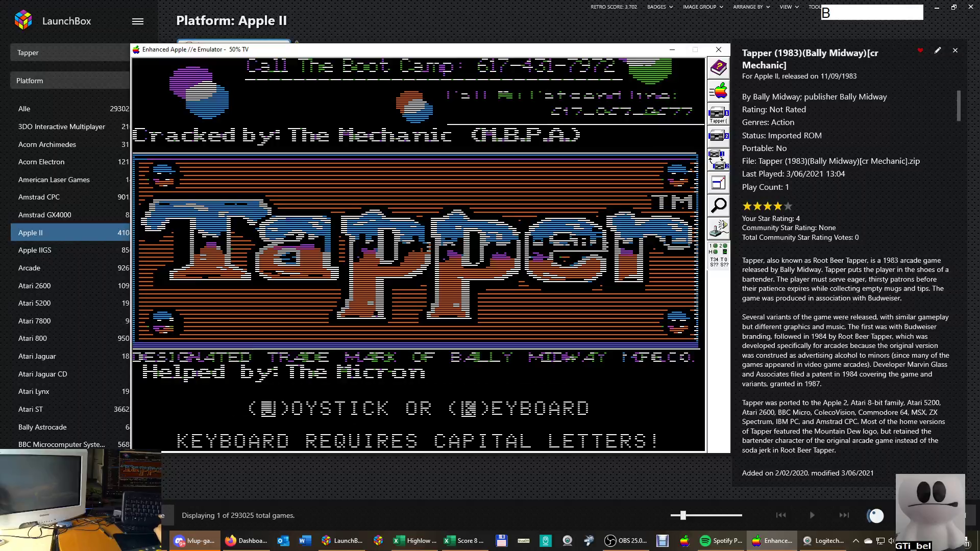Click the Apple run/reboot emulator icon

[x=718, y=91]
